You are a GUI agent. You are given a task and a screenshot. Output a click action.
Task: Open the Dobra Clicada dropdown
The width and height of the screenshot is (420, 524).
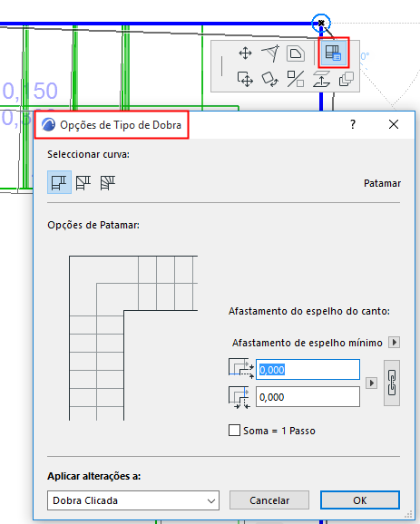(133, 500)
